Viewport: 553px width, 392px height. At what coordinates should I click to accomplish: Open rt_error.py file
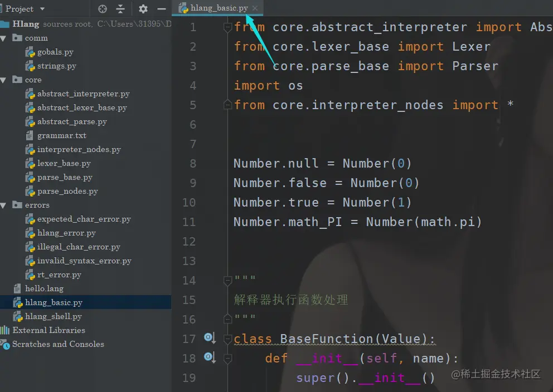click(x=59, y=275)
